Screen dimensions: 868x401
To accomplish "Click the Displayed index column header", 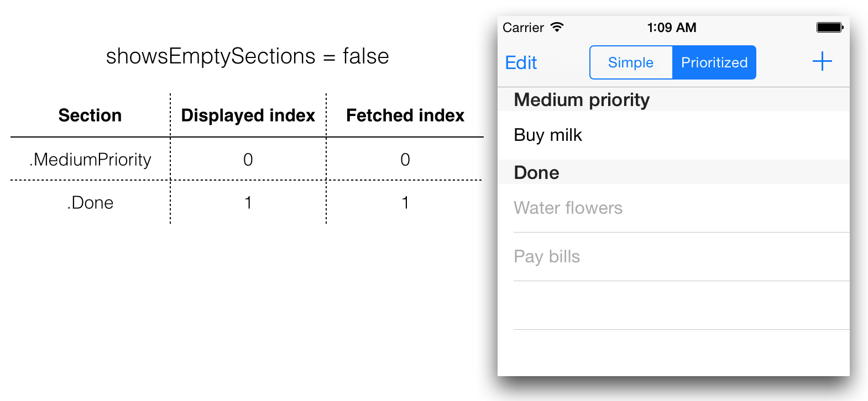I will tap(248, 115).
